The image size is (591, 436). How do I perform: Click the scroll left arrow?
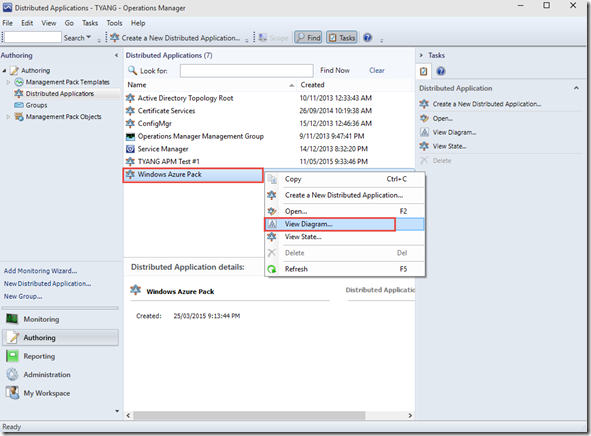click(128, 415)
